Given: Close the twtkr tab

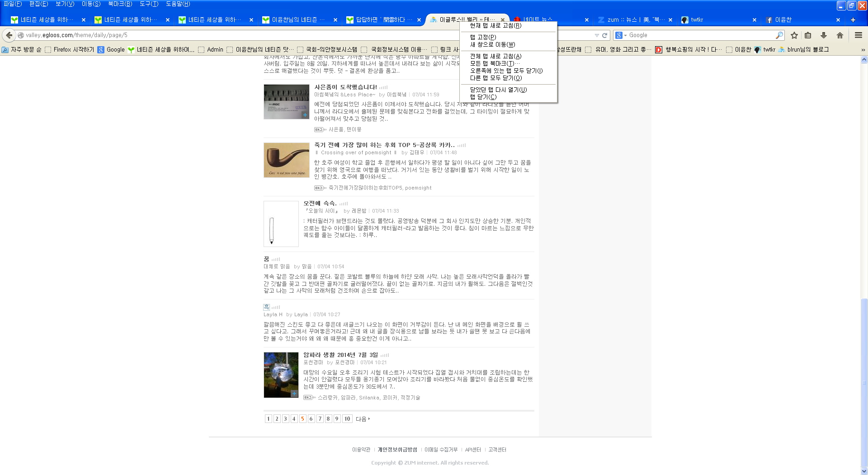Looking at the screenshot, I should click(754, 20).
